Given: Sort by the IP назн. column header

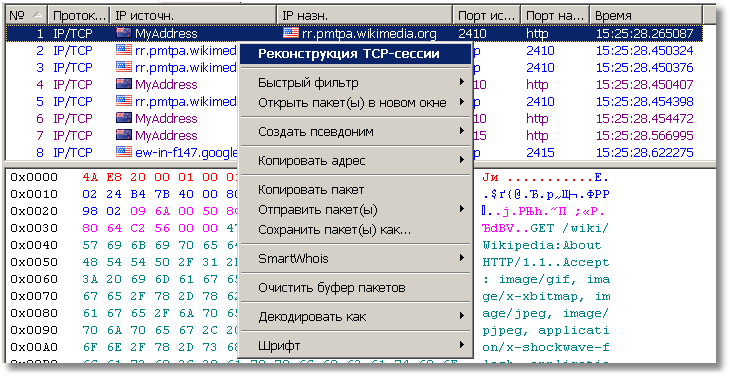Looking at the screenshot, I should (365, 15).
